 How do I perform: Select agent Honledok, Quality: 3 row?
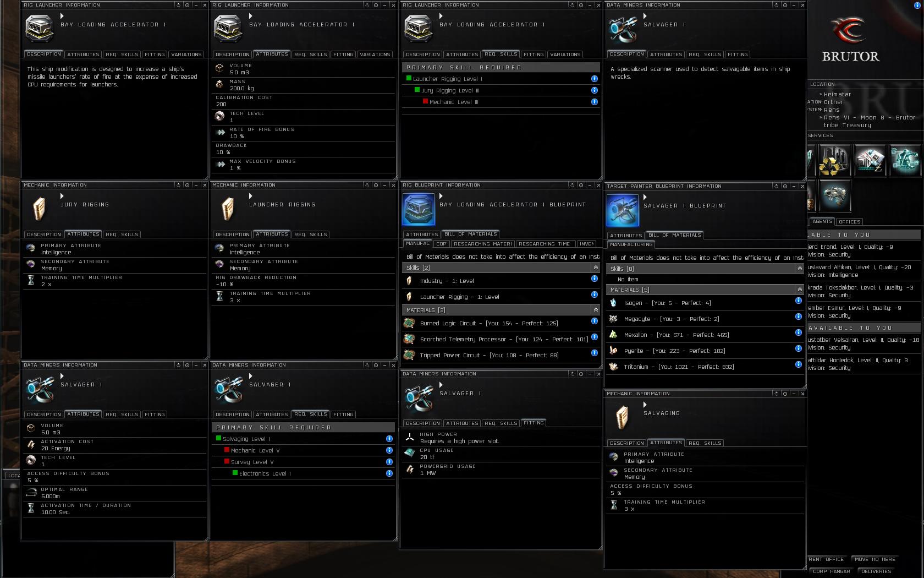[864, 364]
